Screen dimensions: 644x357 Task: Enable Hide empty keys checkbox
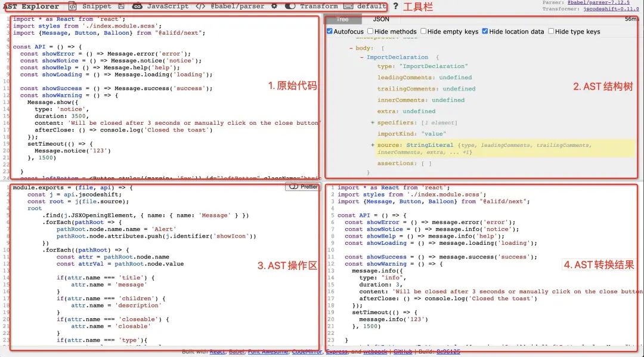[x=423, y=31]
